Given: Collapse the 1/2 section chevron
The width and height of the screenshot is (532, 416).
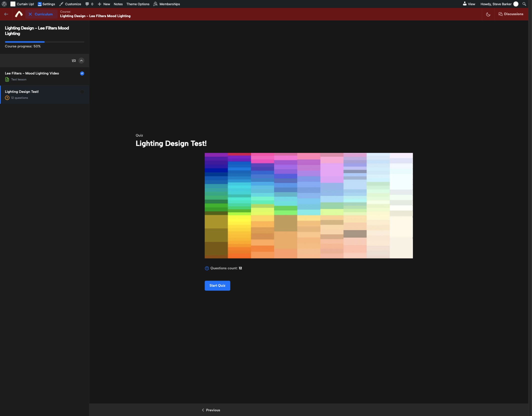Looking at the screenshot, I should (x=81, y=60).
